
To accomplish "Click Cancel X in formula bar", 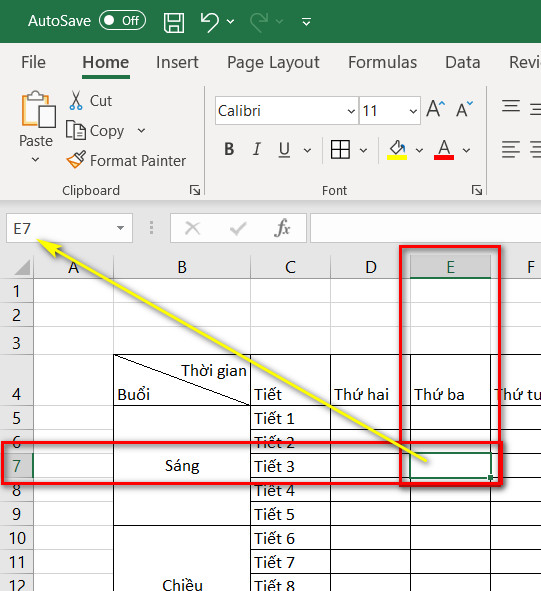I will (193, 228).
